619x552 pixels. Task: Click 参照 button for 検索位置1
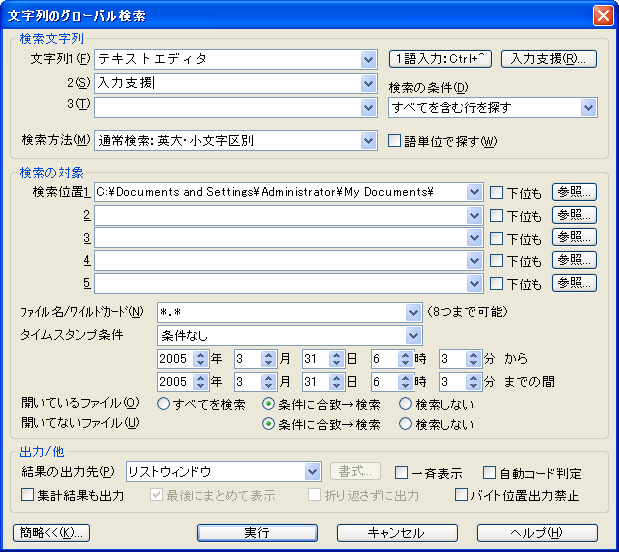[x=574, y=191]
